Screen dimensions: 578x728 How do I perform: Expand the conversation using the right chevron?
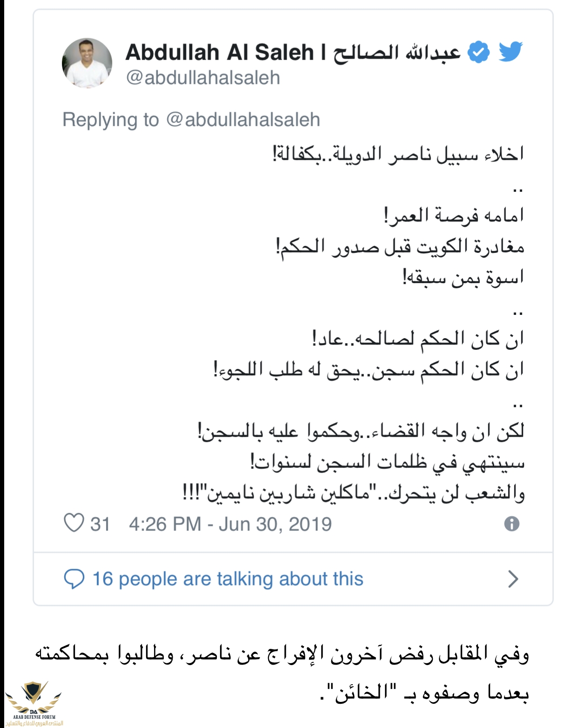click(x=513, y=579)
